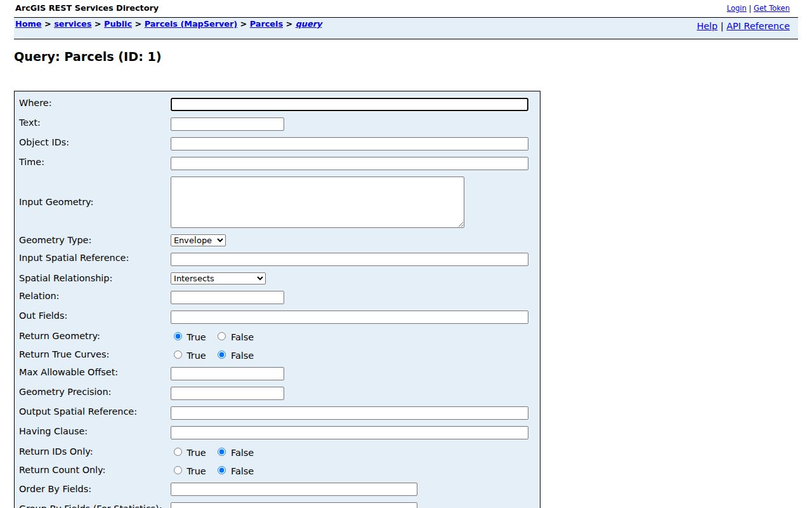
Task: Set Return Count Only to True
Action: tap(178, 471)
